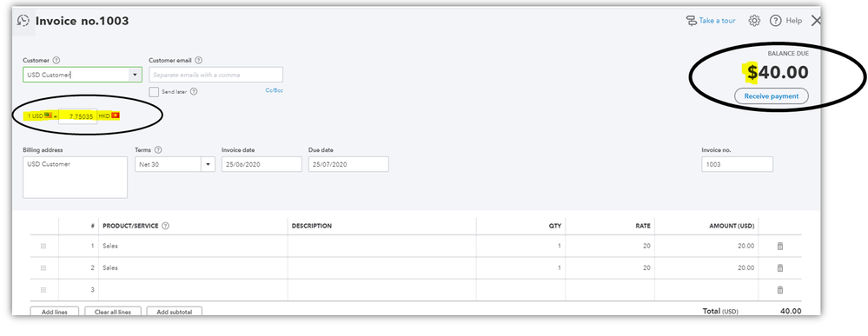Click the Customer name input field

pos(76,75)
